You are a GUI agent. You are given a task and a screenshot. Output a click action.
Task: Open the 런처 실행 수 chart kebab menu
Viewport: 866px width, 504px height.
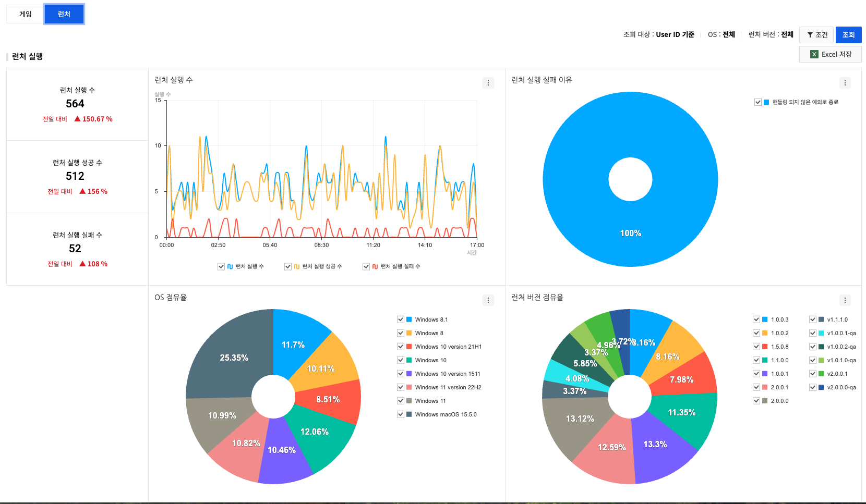[x=488, y=83]
